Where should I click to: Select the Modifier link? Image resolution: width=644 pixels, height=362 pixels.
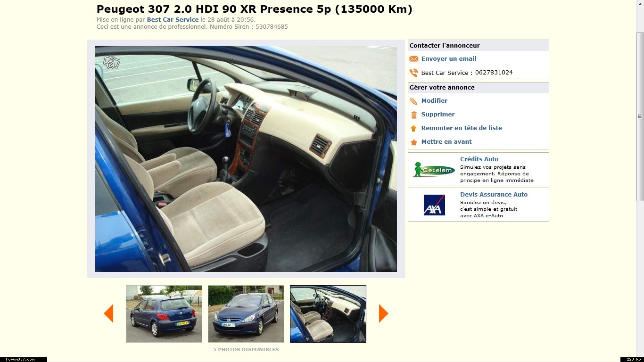[x=434, y=101]
